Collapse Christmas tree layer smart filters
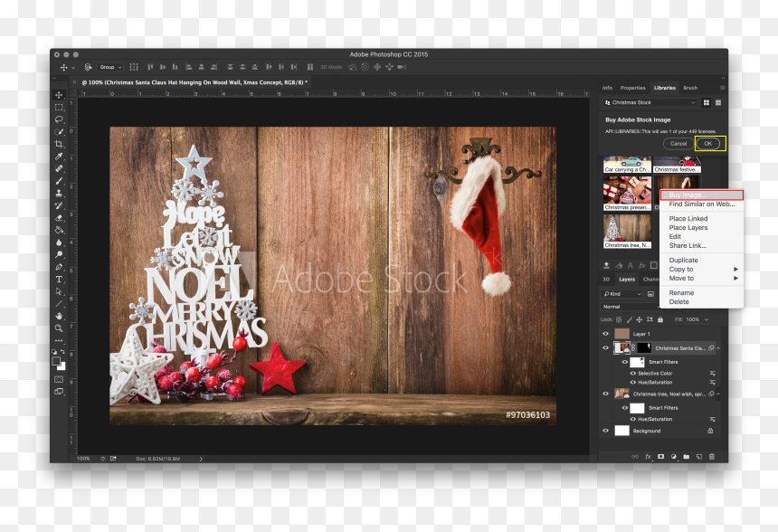 pos(718,394)
